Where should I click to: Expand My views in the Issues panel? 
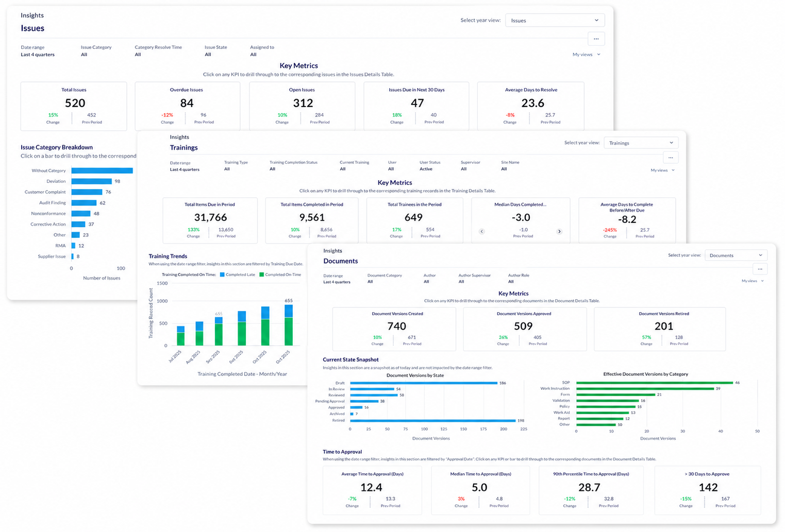tap(587, 55)
